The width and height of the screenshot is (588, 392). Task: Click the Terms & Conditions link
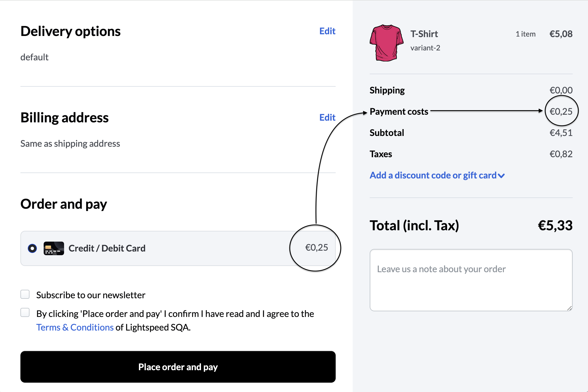point(75,327)
